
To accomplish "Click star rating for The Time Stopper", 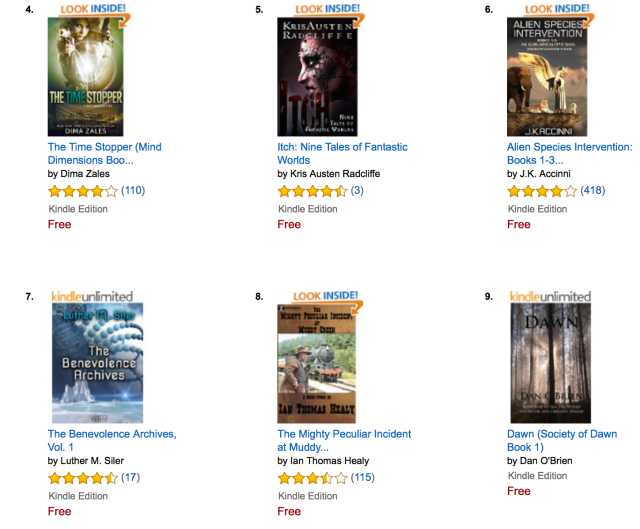I will (82, 191).
